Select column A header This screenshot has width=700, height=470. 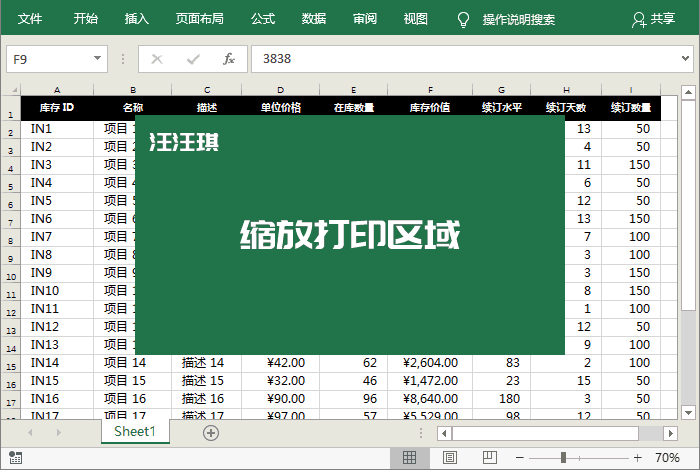tap(57, 90)
